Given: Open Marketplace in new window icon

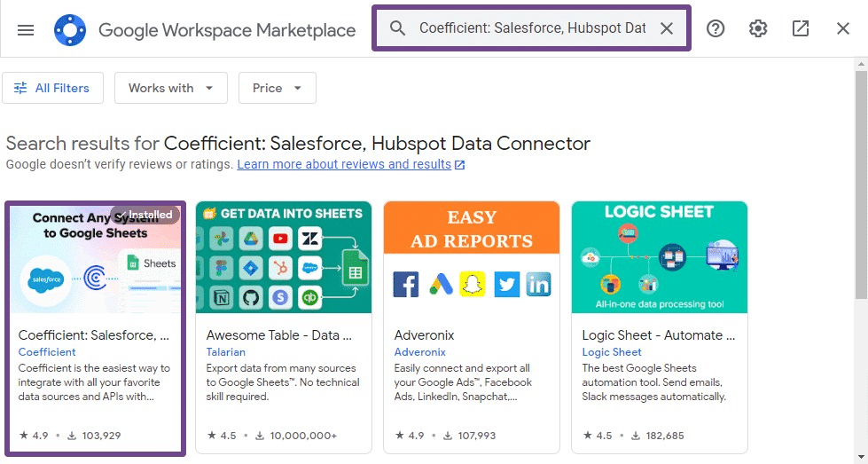Looking at the screenshot, I should pos(801,28).
